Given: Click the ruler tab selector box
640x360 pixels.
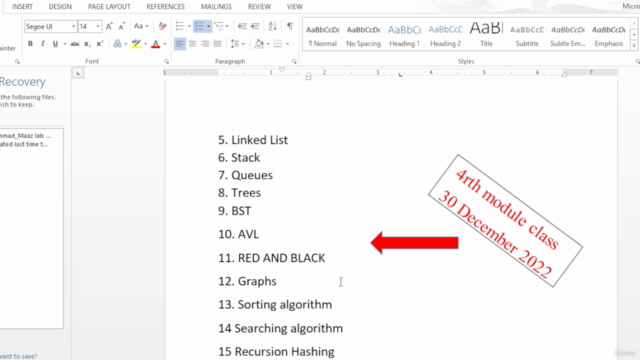Looking at the screenshot, I should pos(78,73).
